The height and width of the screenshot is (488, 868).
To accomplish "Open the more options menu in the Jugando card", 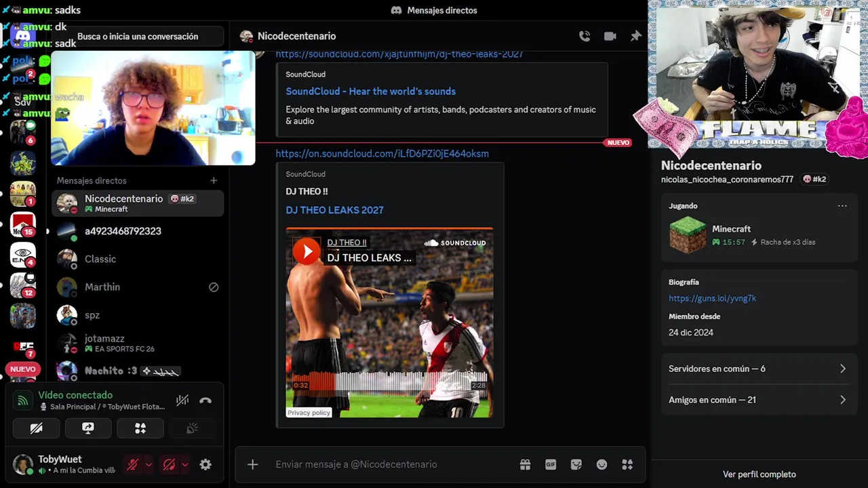I will [x=842, y=206].
